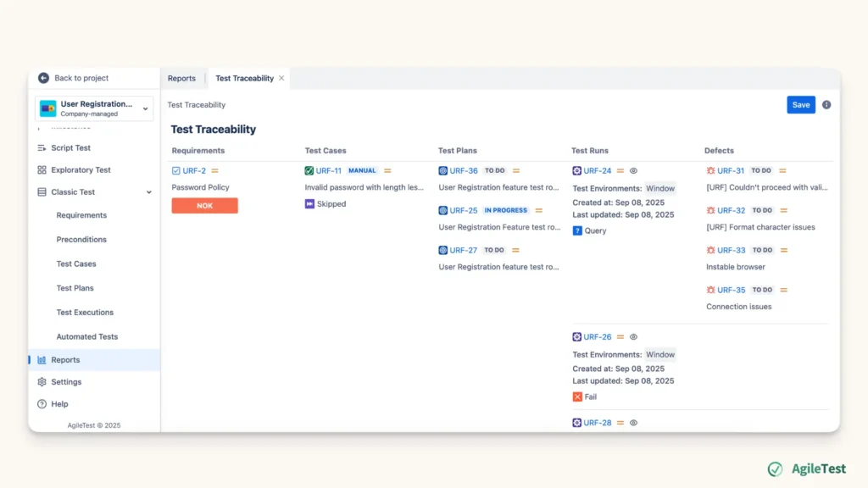Viewport: 868px width, 488px height.
Task: Click the URF-24 test run icon
Action: click(x=576, y=171)
